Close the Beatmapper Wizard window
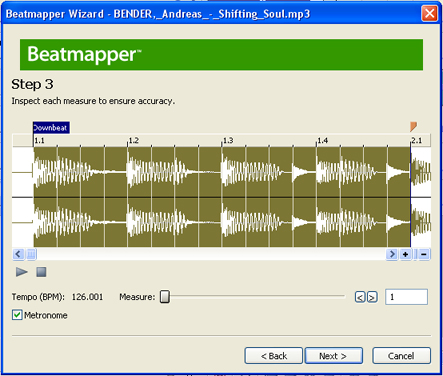Screen dimensions: 443x376 (x=429, y=14)
